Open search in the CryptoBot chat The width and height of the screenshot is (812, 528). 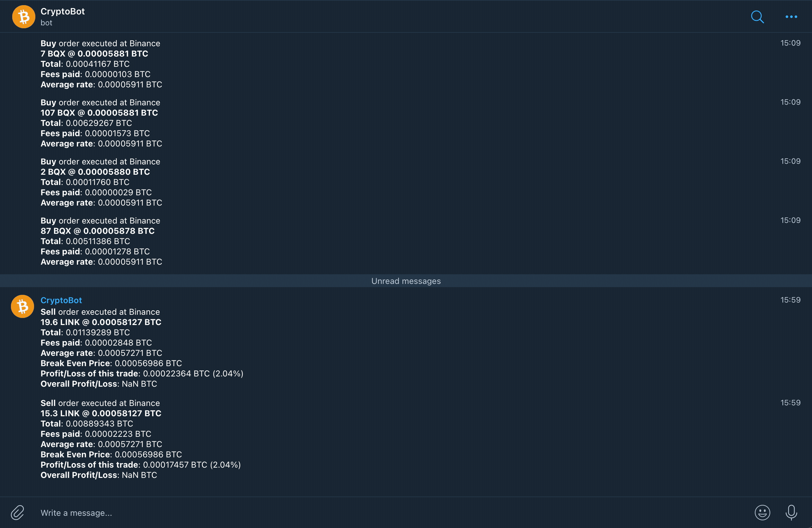coord(757,17)
